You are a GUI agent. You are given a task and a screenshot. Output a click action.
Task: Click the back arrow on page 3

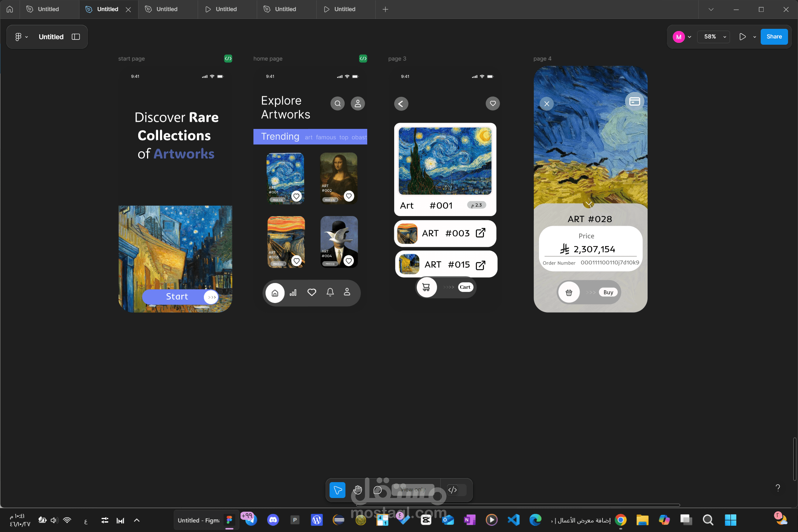click(x=401, y=104)
